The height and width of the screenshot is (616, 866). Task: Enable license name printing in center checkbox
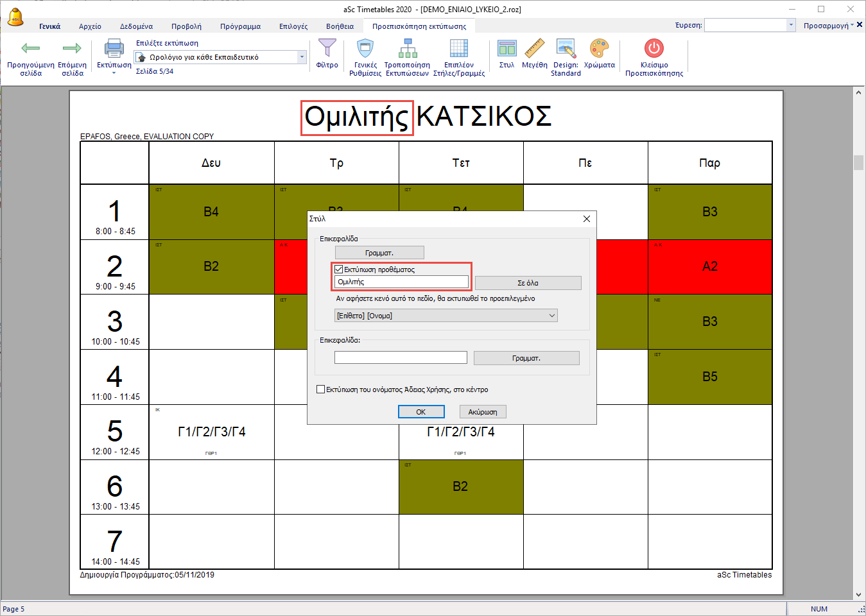coord(321,389)
